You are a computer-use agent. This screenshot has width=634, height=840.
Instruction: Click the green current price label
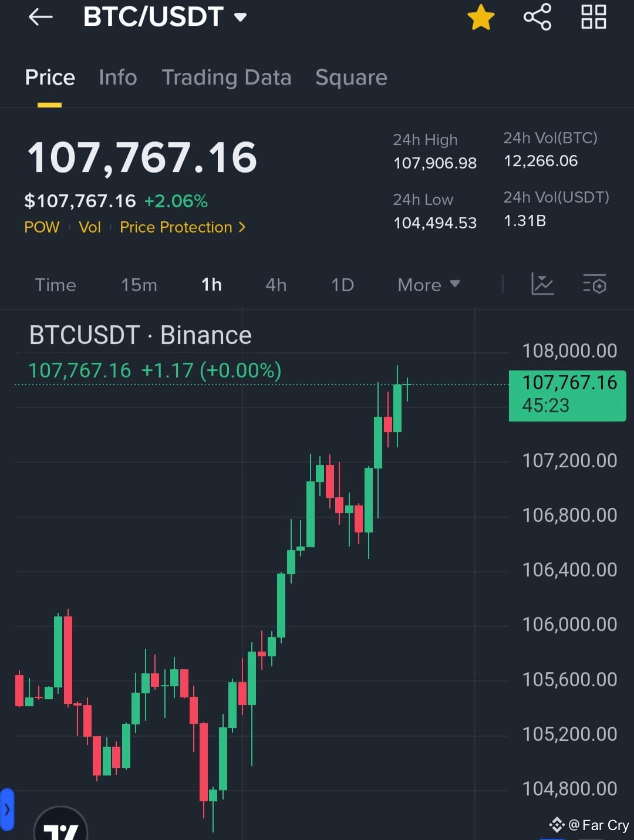tap(568, 396)
